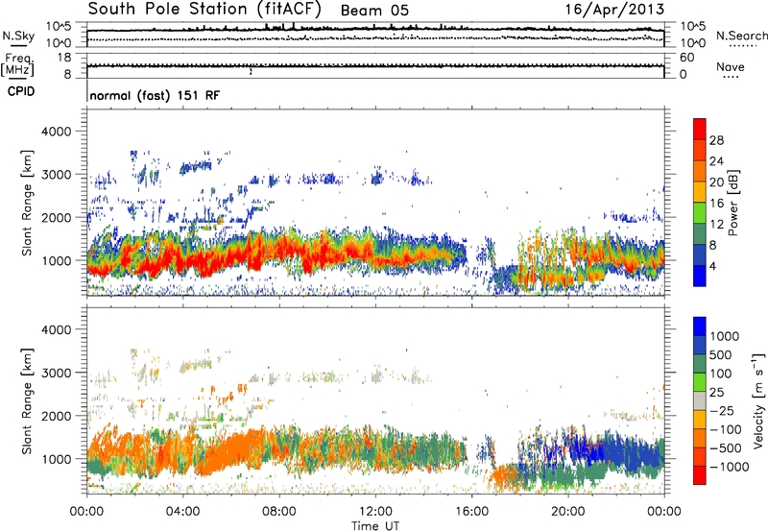Click the "4" power colorbar label
Image resolution: width=768 pixels, height=532 pixels.
712,266
